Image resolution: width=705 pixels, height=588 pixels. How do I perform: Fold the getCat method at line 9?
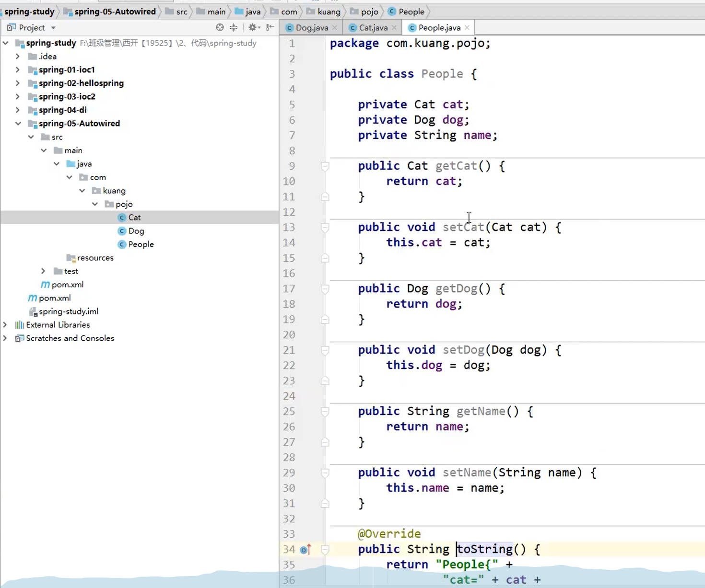325,166
